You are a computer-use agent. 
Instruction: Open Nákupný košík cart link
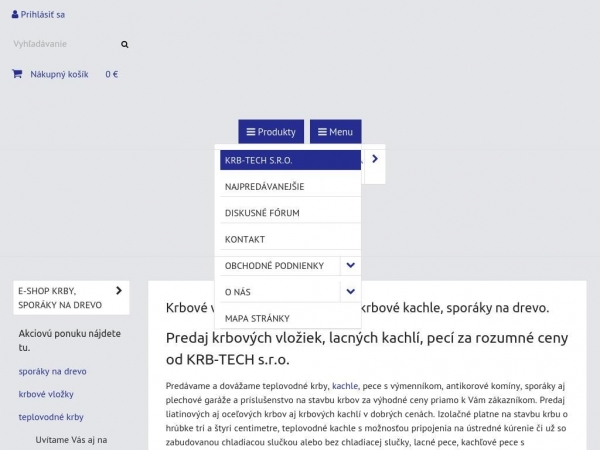click(59, 74)
